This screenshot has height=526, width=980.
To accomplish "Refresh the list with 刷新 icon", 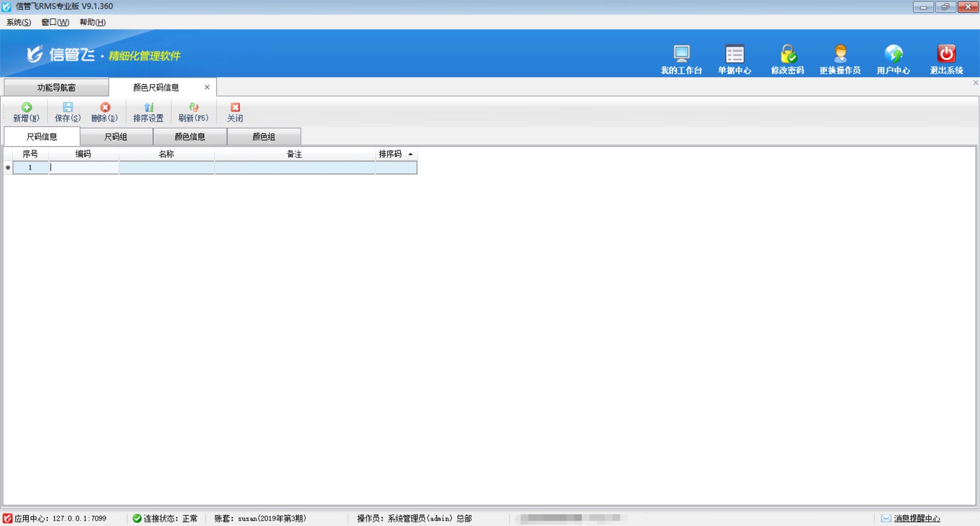I will tap(193, 108).
